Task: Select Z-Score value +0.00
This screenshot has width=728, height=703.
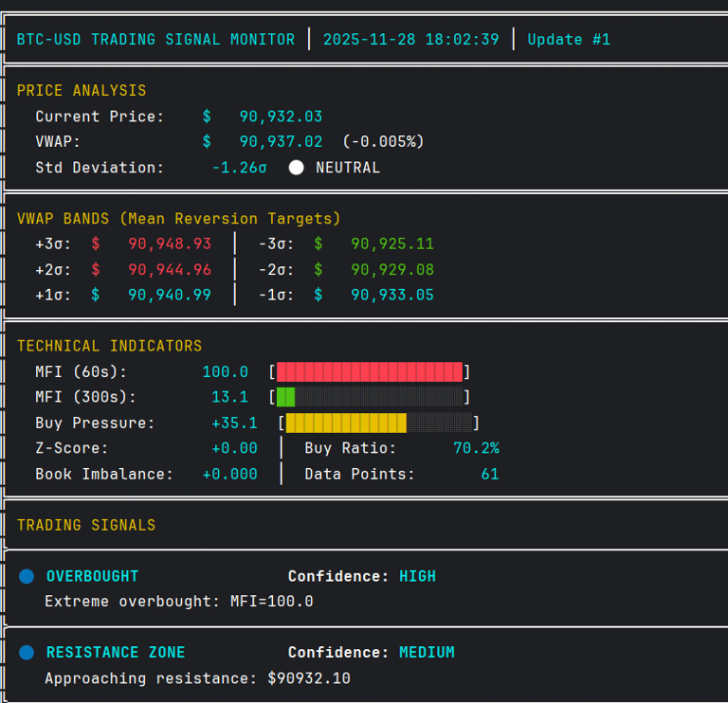Action: pos(234,448)
